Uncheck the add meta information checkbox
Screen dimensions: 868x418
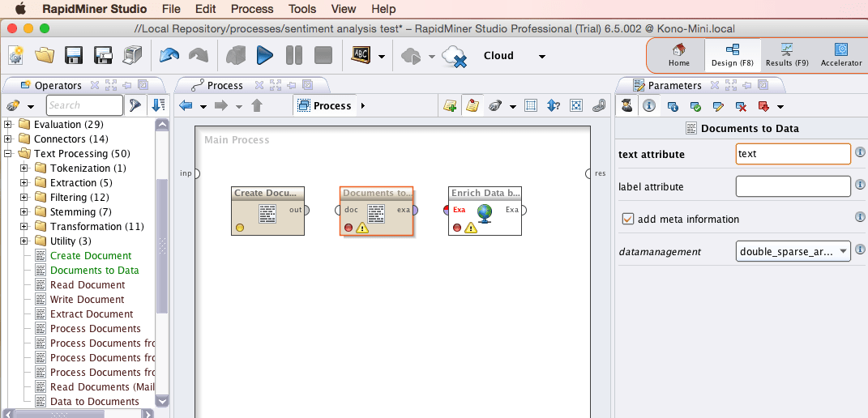pyautogui.click(x=628, y=220)
